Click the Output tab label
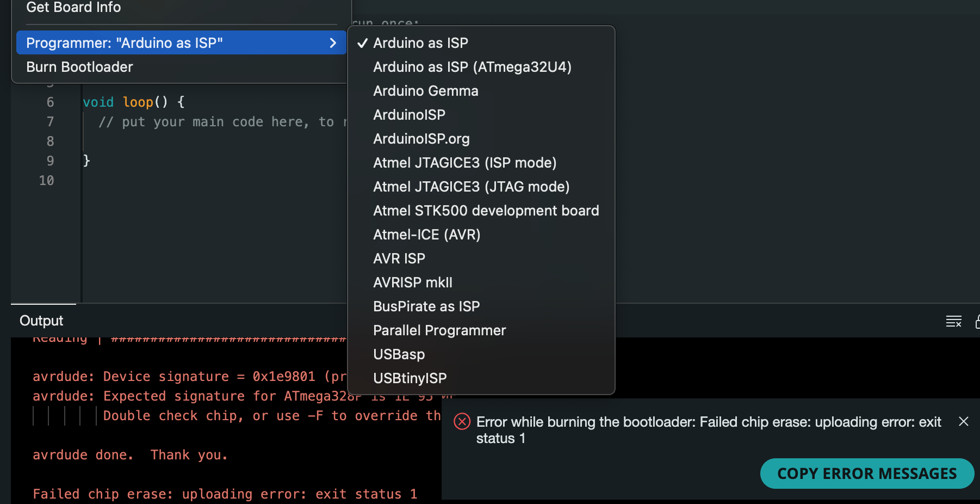980x504 pixels. [41, 321]
